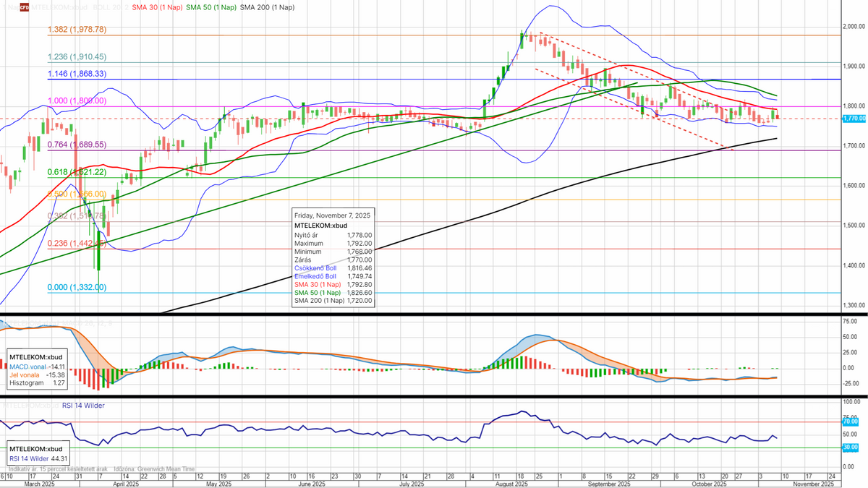
Task: Click the current price tag 1,770.00
Action: tap(854, 119)
